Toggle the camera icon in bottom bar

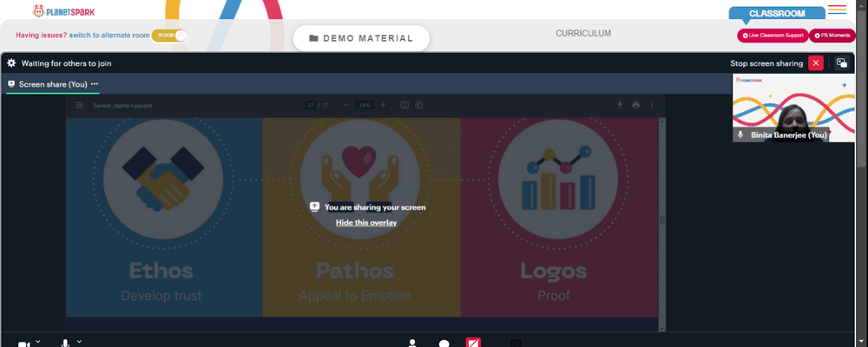[x=23, y=344]
